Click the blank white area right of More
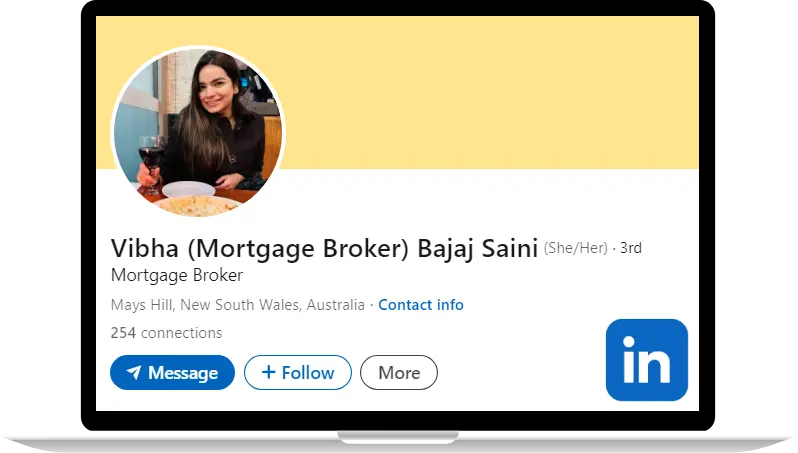Viewport: 798px width, 453px height. coord(519,373)
